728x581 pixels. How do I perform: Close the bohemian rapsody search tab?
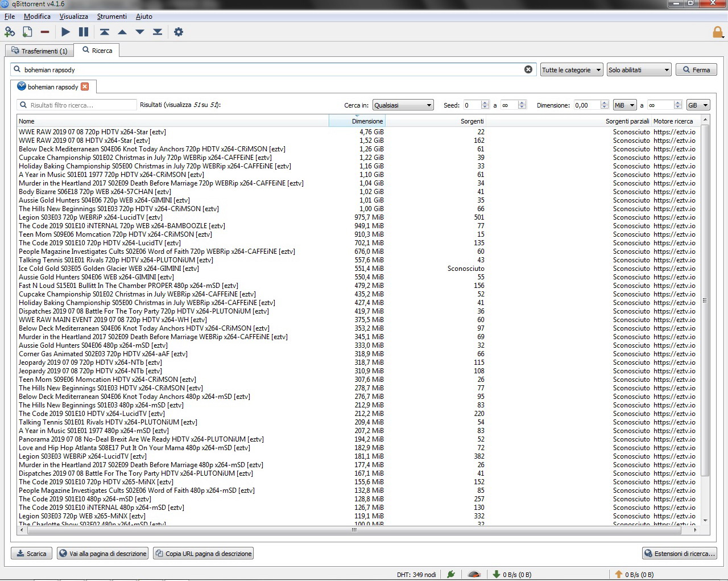point(85,86)
